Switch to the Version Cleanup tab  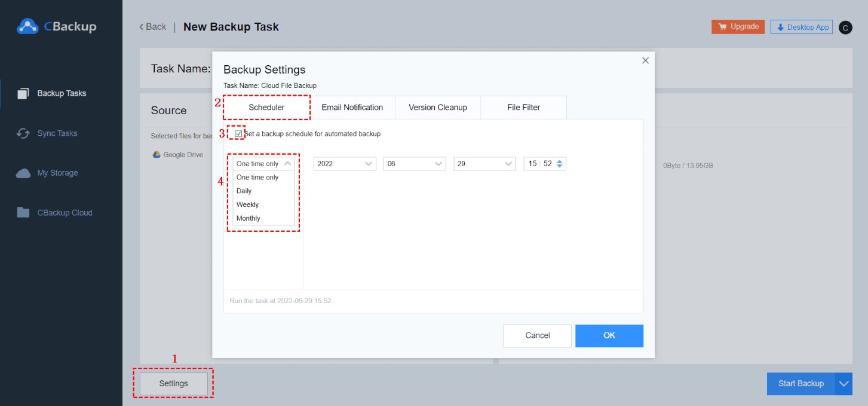click(438, 108)
